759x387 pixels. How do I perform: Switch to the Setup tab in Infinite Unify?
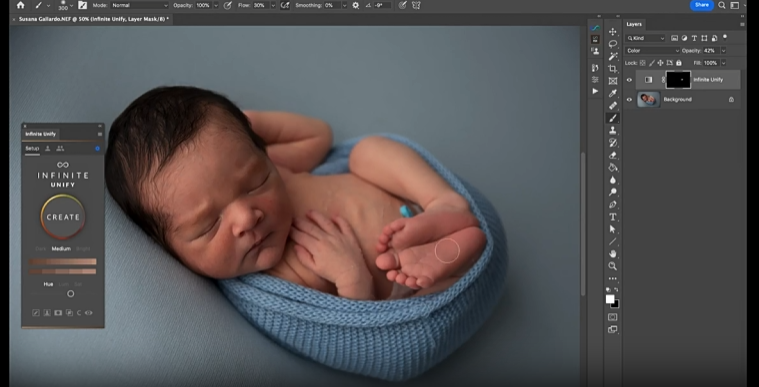pyautogui.click(x=32, y=148)
